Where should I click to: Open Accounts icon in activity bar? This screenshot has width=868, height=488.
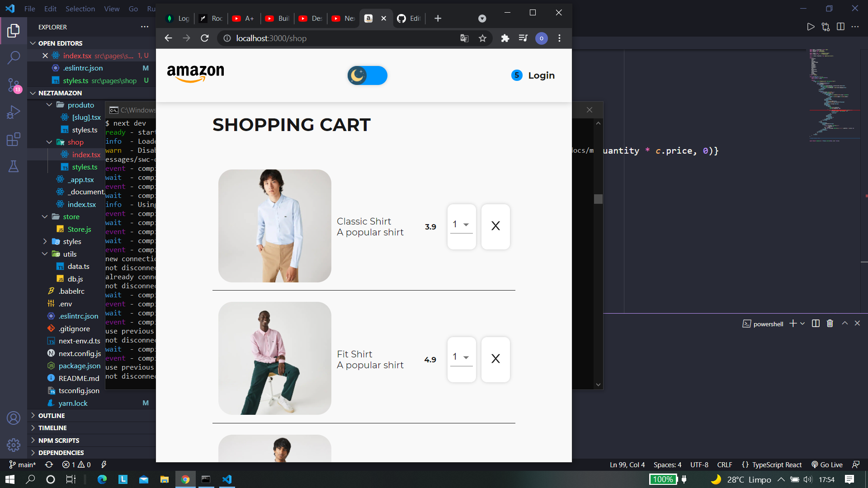point(14,418)
